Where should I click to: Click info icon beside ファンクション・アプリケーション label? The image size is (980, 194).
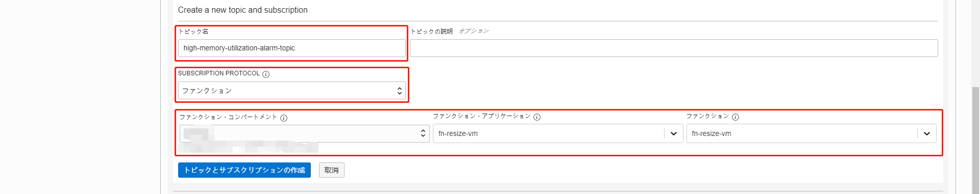tap(537, 117)
